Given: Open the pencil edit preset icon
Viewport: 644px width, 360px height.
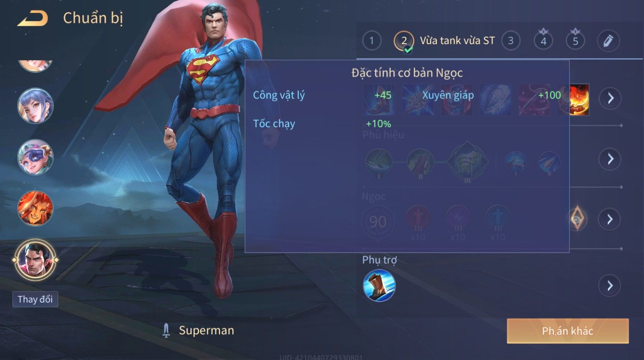Looking at the screenshot, I should tap(608, 41).
